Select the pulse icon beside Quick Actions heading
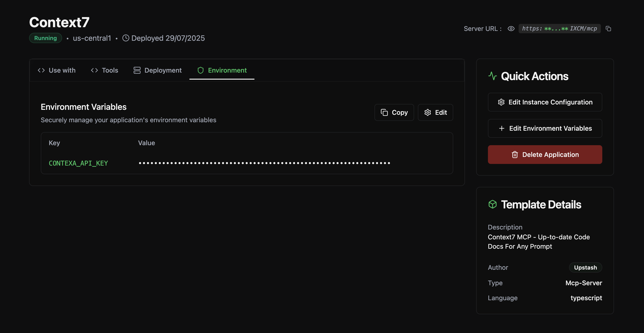 pyautogui.click(x=493, y=76)
